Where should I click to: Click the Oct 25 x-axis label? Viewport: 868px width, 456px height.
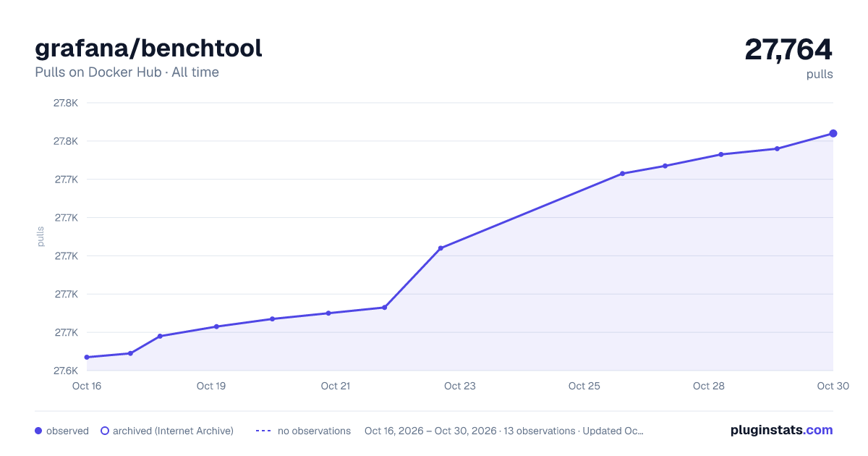click(584, 386)
